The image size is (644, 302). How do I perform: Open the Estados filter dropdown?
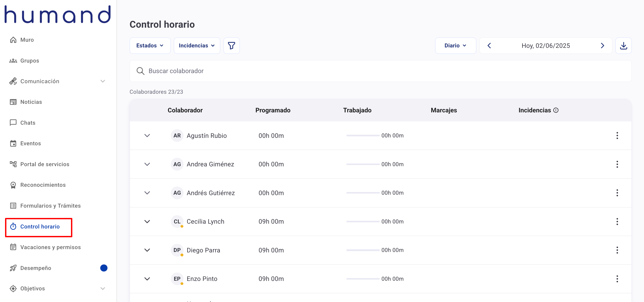(x=150, y=46)
